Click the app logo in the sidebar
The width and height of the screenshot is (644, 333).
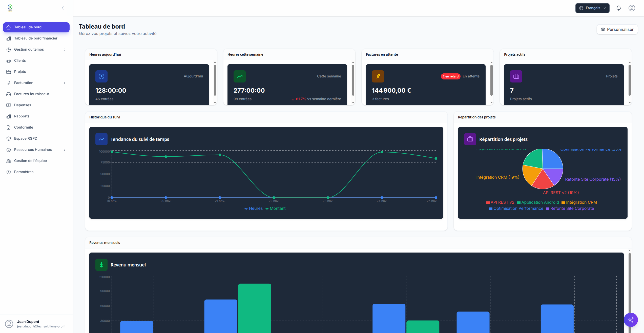pyautogui.click(x=10, y=8)
